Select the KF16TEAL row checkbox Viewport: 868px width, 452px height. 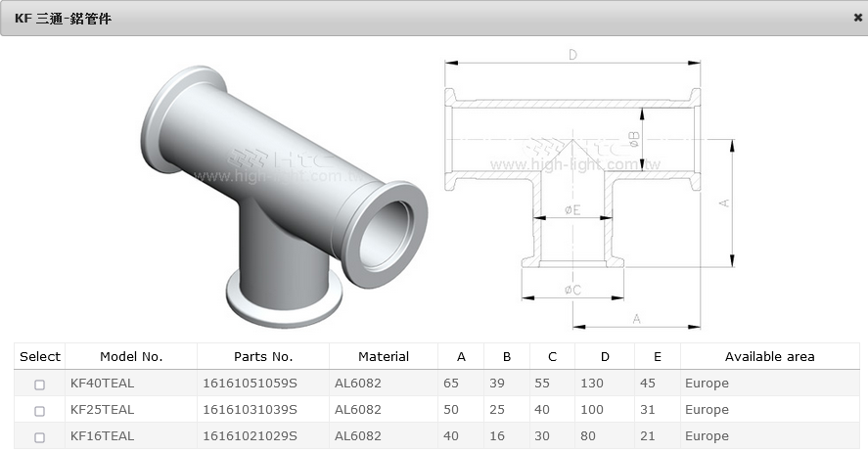coord(40,437)
